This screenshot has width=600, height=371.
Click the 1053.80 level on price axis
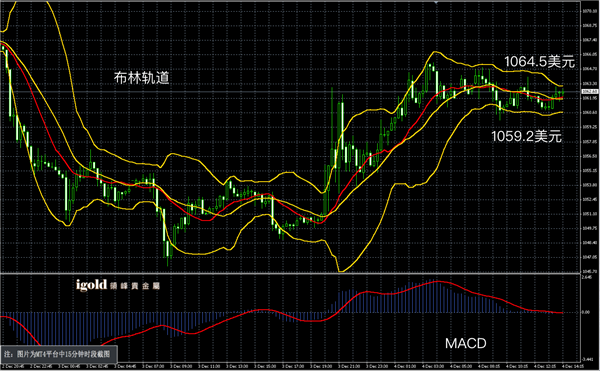[x=589, y=185]
